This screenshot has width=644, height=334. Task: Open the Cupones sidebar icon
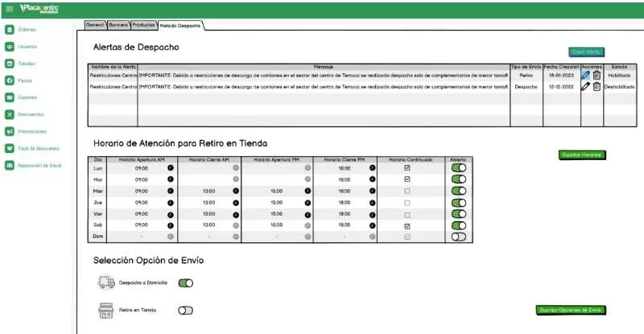[x=10, y=97]
